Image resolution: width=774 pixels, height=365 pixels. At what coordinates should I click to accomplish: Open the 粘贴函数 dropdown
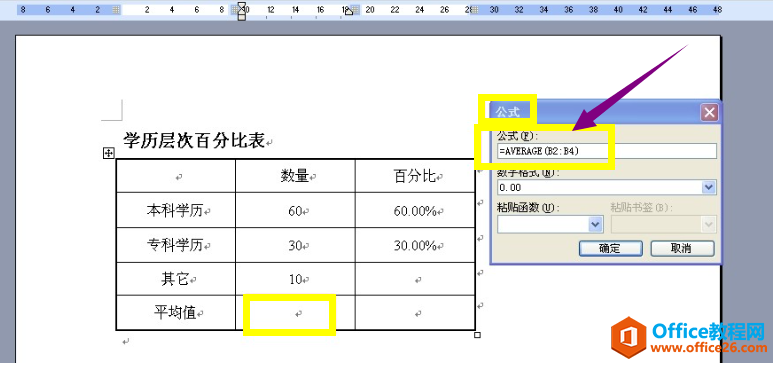(595, 225)
